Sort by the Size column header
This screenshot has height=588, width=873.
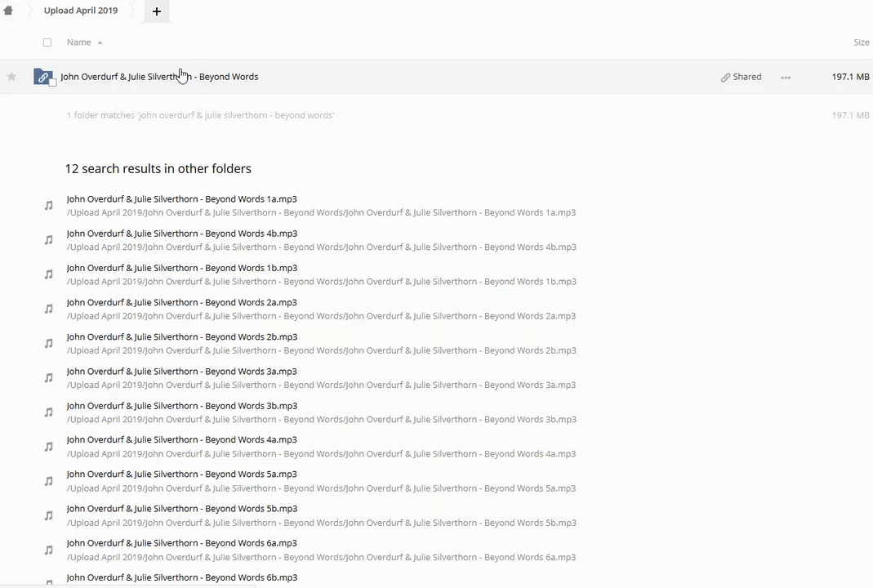[861, 42]
